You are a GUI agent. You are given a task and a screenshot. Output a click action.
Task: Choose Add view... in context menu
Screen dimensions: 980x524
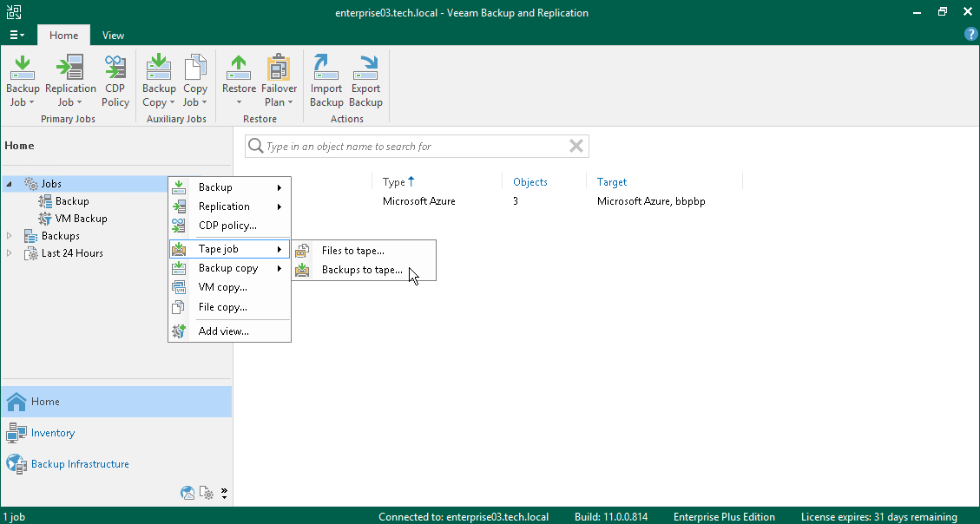click(229, 331)
